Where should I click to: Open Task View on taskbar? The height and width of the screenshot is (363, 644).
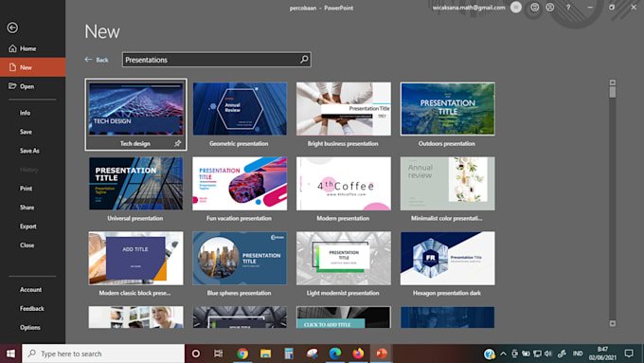tap(219, 354)
